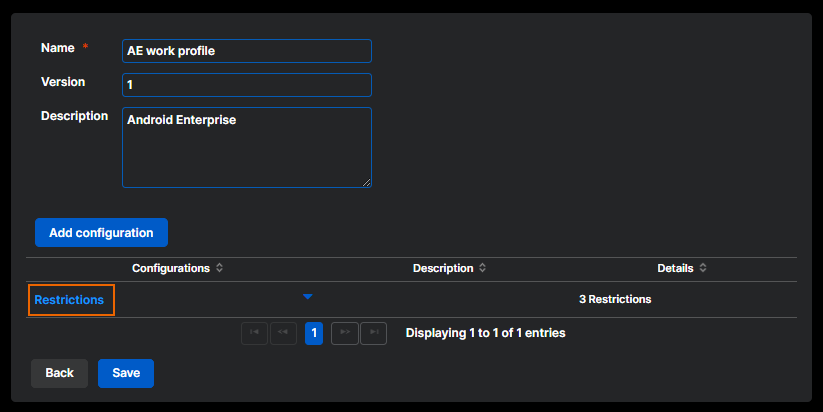Go to the previous page of entries

pos(283,333)
